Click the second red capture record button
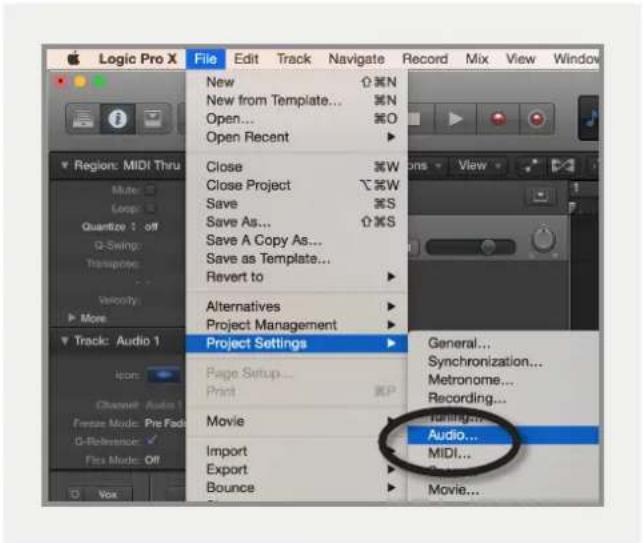This screenshot has width=643, height=543. pyautogui.click(x=537, y=119)
